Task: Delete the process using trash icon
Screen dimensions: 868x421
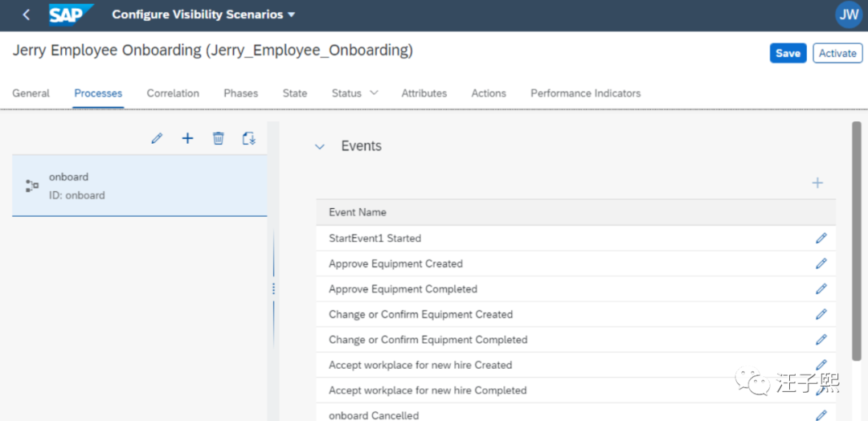Action: pos(218,139)
